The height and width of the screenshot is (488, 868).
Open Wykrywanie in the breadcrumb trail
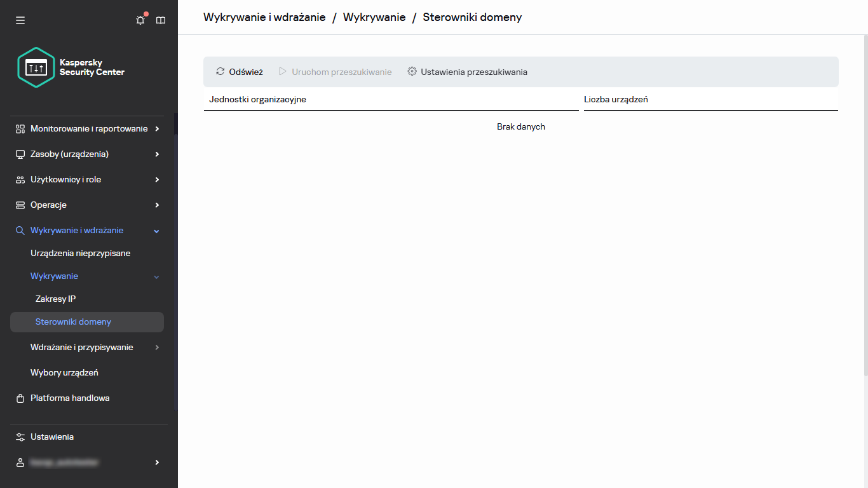(x=374, y=17)
